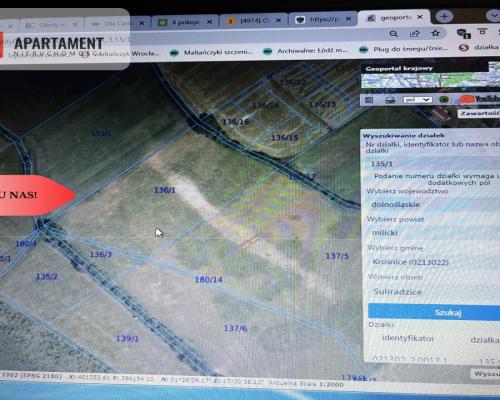Switch to the 4 pokoje browser tab
Viewport: 500px width, 400px height.
[185, 22]
